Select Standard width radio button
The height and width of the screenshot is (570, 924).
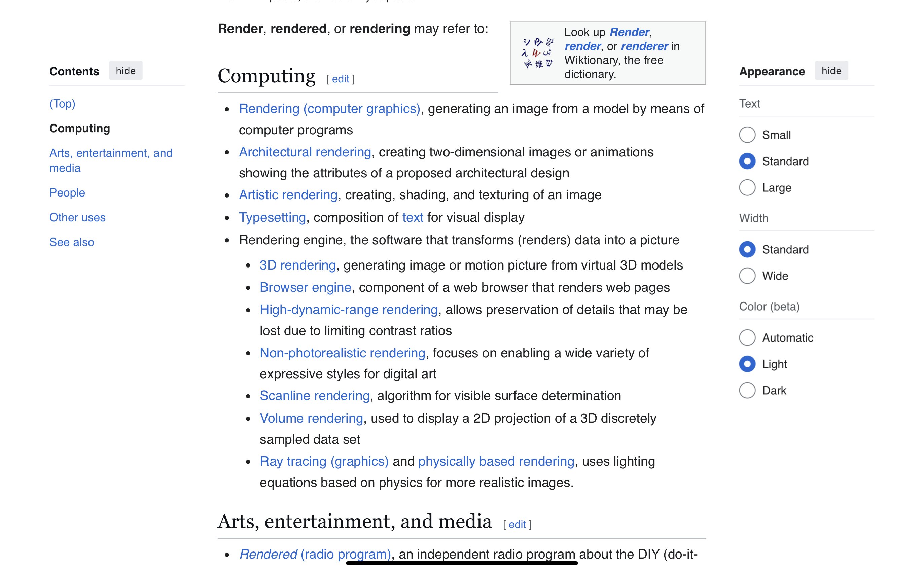pos(747,250)
